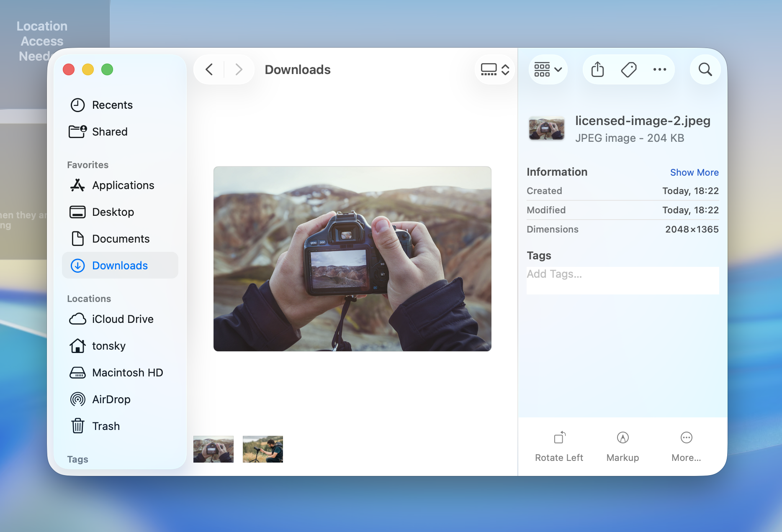This screenshot has height=532, width=782.
Task: Click the tonsky home icon
Action: [77, 346]
